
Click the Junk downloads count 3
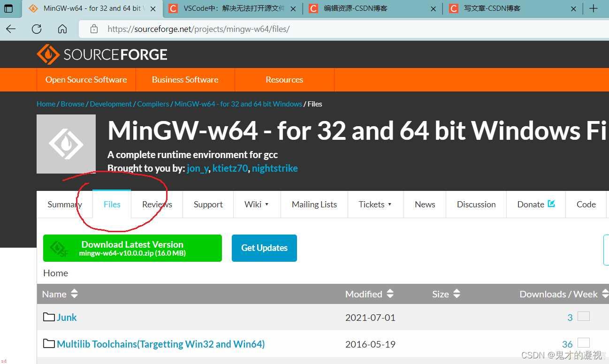click(x=570, y=318)
